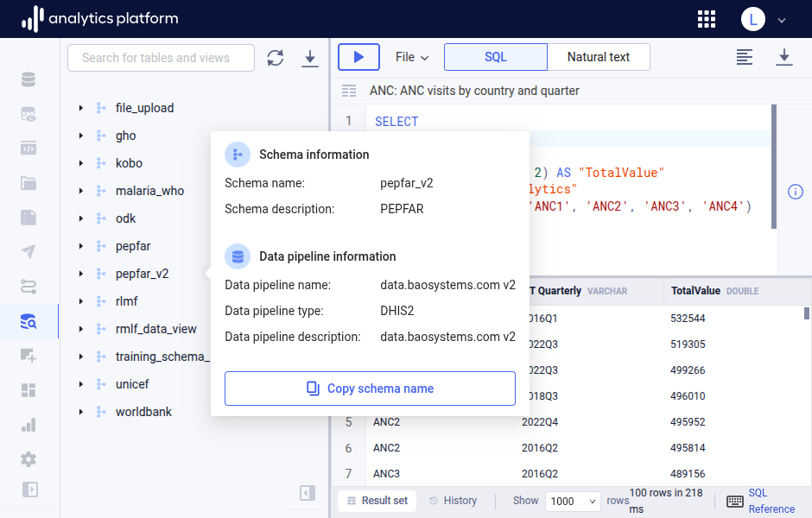The image size is (812, 518).
Task: Click the query title ANC visits by country
Action: (474, 91)
